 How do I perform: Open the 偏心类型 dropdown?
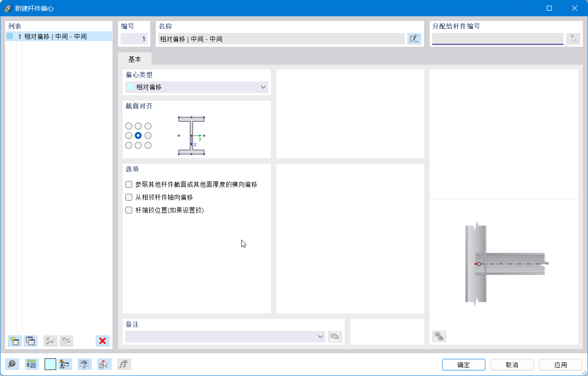pyautogui.click(x=263, y=87)
